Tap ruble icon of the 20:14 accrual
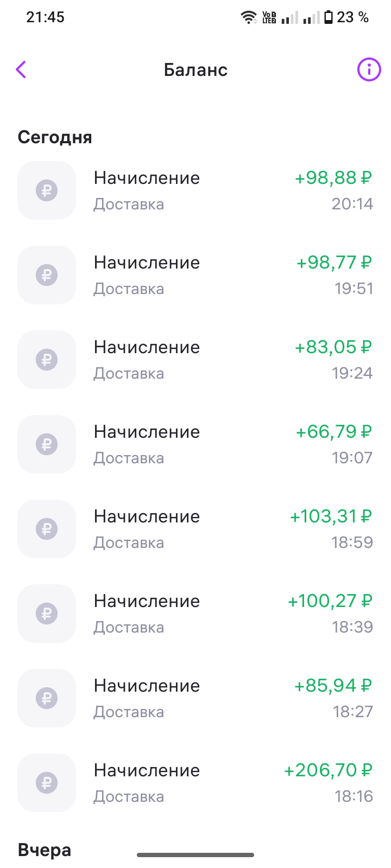 [47, 190]
